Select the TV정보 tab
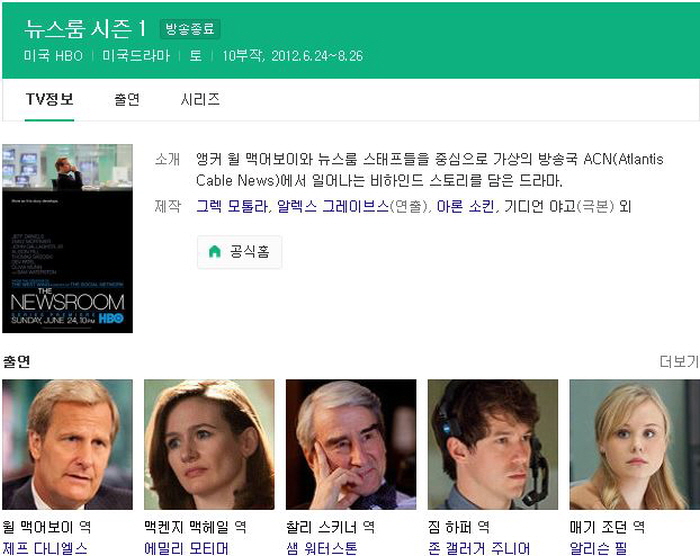The height and width of the screenshot is (556, 700). [49, 99]
